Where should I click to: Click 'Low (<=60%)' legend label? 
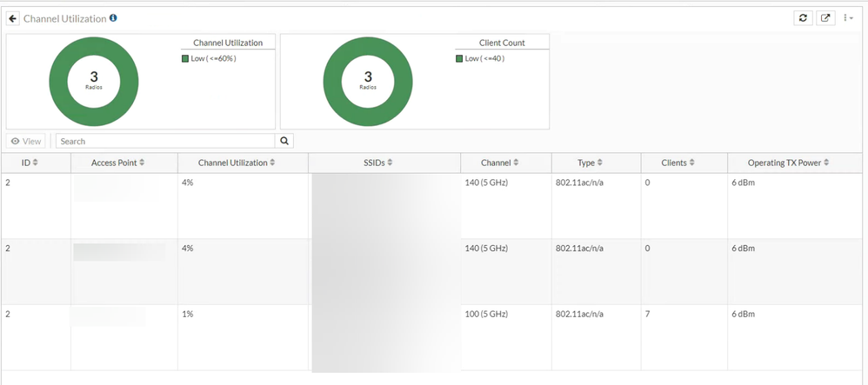point(214,58)
